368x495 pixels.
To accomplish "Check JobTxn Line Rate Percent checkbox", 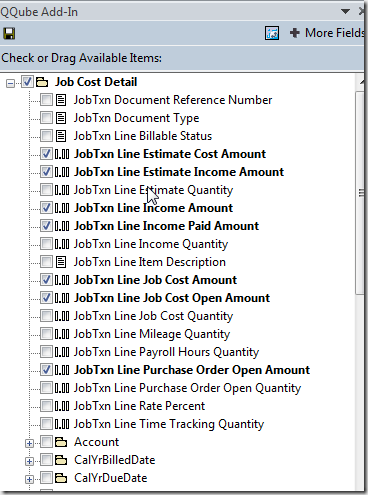I will pos(46,405).
